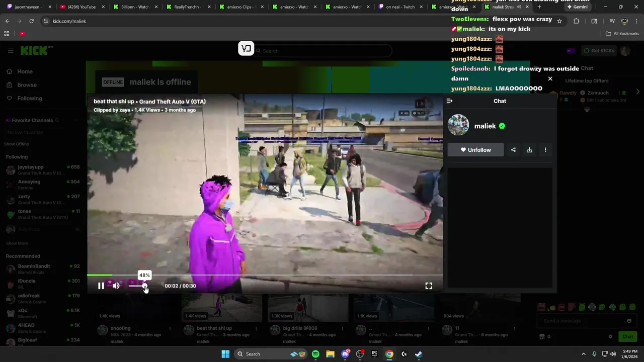The image size is (644, 362).
Task: Open options menu for beat that shi up clip
Action: 256,329
